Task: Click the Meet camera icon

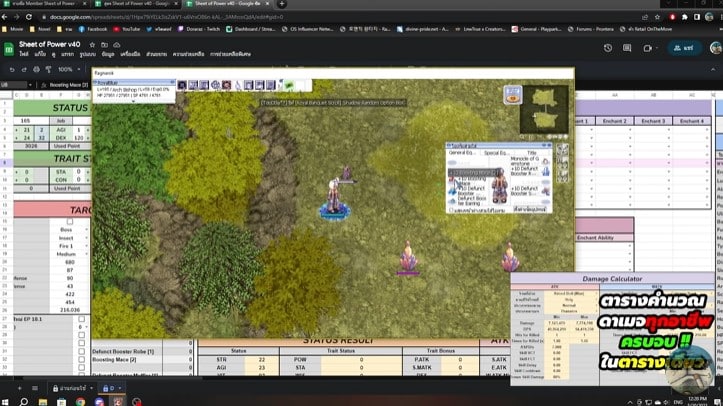Action: pyautogui.click(x=647, y=48)
